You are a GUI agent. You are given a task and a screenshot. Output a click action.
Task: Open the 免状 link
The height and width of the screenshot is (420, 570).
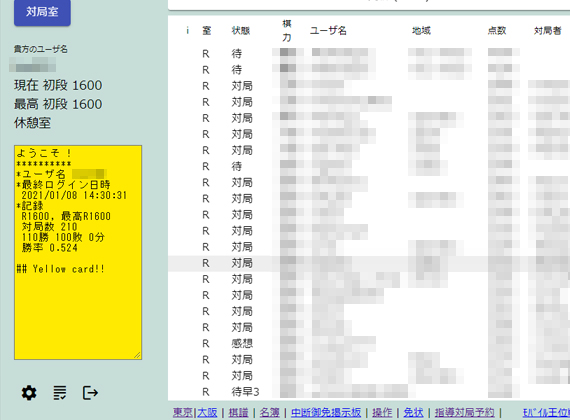413,412
